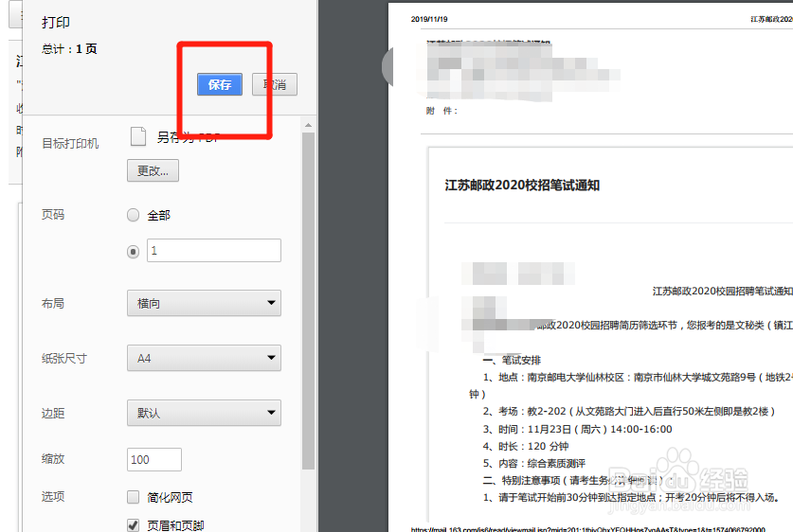Click the 3、时间：11月23日 line in the preview
Viewport: 793px width, 532px height.
pyautogui.click(x=577, y=429)
